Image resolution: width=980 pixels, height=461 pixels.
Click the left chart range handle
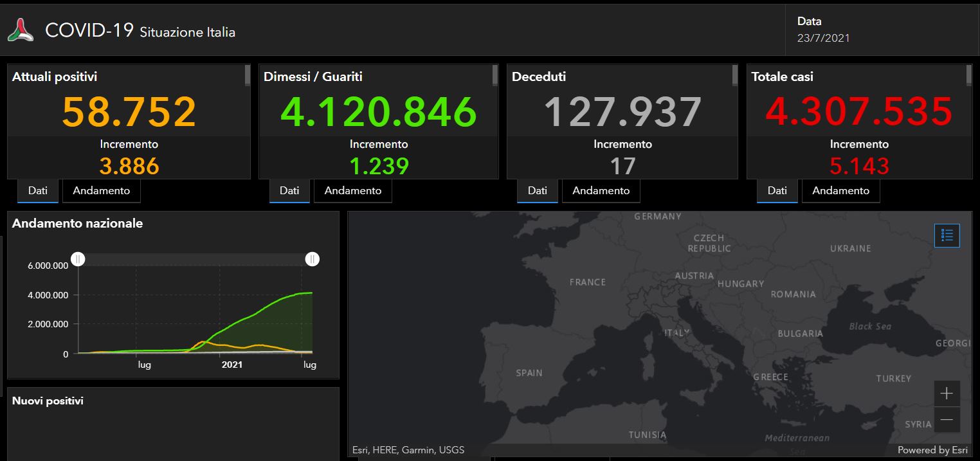(78, 259)
